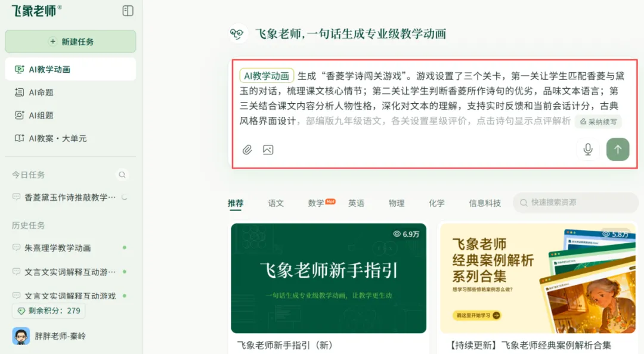Open the 经典案例解析系列合集 card
This screenshot has width=644, height=354.
(x=538, y=278)
